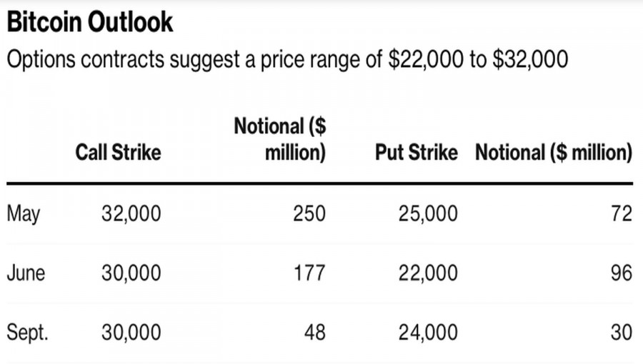
Task: Click the options contracts price range subtitle
Action: coord(287,60)
